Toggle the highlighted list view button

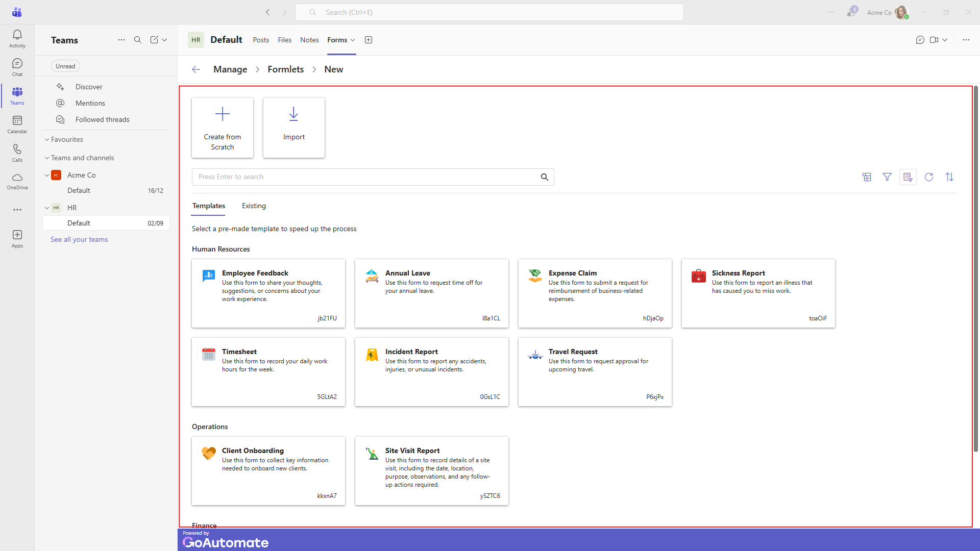[908, 177]
